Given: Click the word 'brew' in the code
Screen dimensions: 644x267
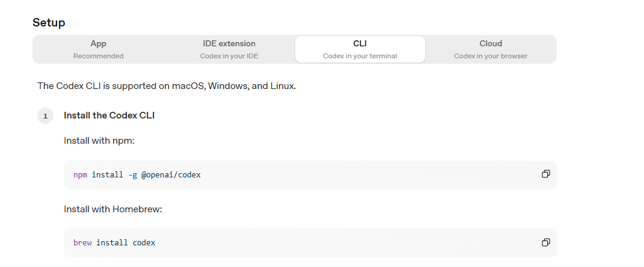Looking at the screenshot, I should click(x=82, y=243).
